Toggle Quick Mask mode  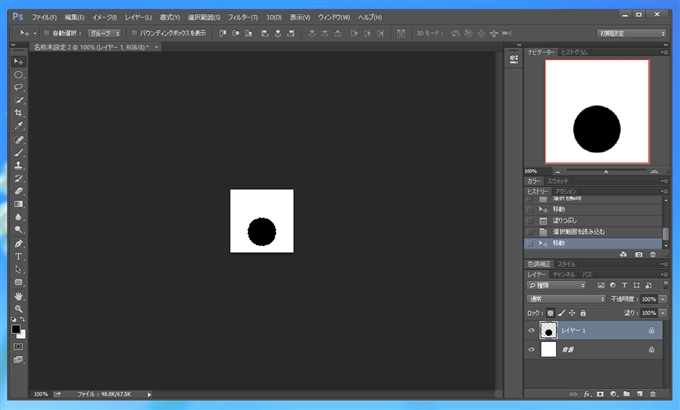click(x=18, y=347)
